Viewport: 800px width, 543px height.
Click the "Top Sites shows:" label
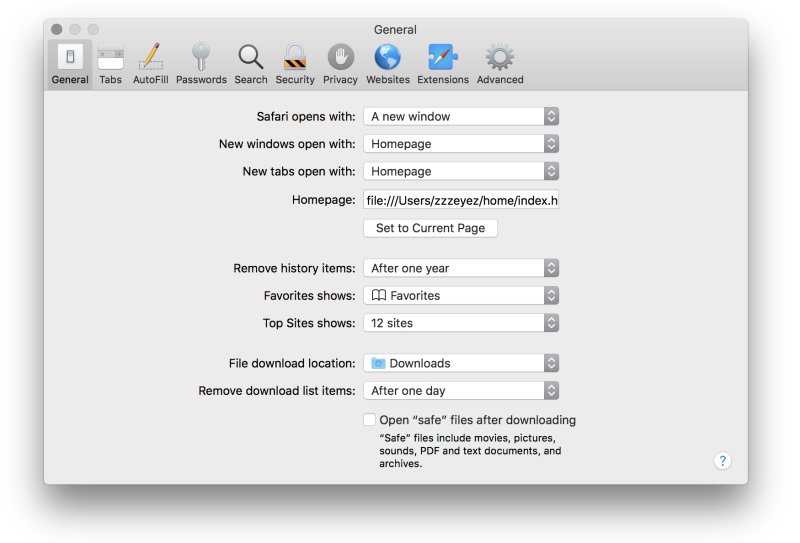tap(309, 323)
